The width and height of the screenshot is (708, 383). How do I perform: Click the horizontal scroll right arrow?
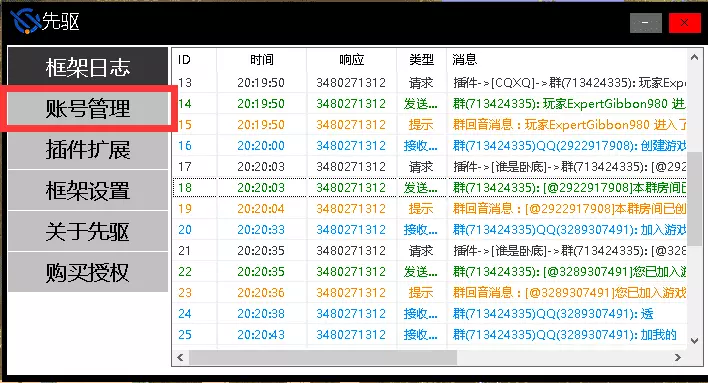pos(678,358)
